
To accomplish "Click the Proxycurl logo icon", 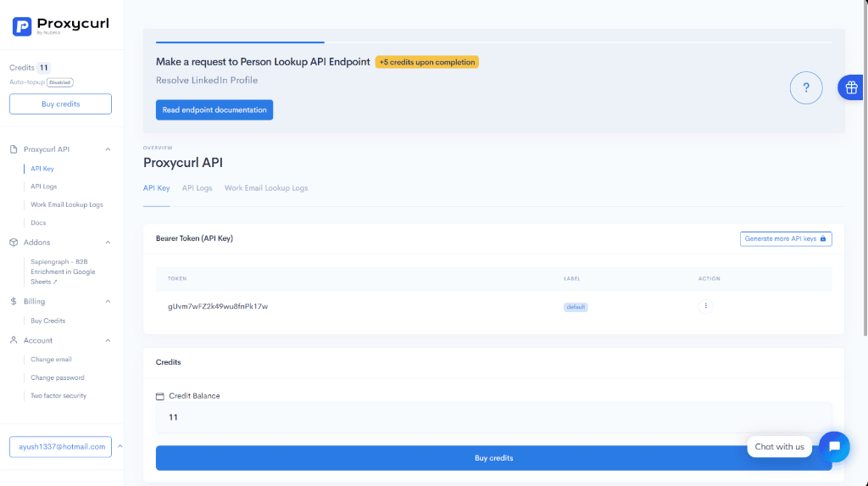I will [x=22, y=26].
